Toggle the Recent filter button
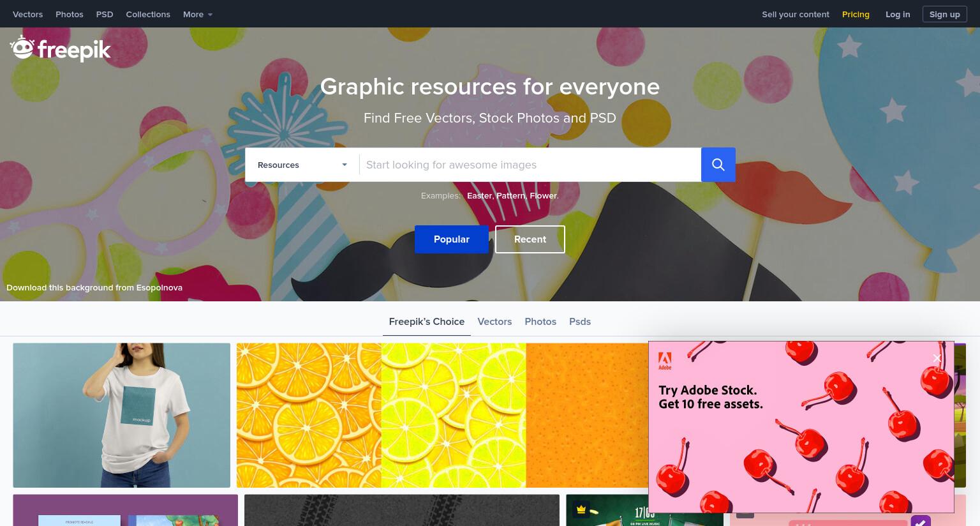 point(530,239)
